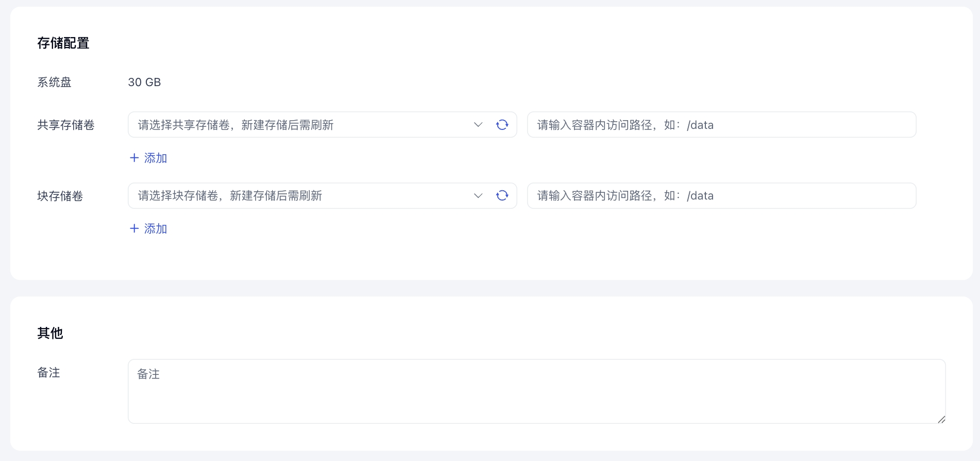Expand the 共享存储卷 dropdown chevron
980x461 pixels.
point(478,125)
